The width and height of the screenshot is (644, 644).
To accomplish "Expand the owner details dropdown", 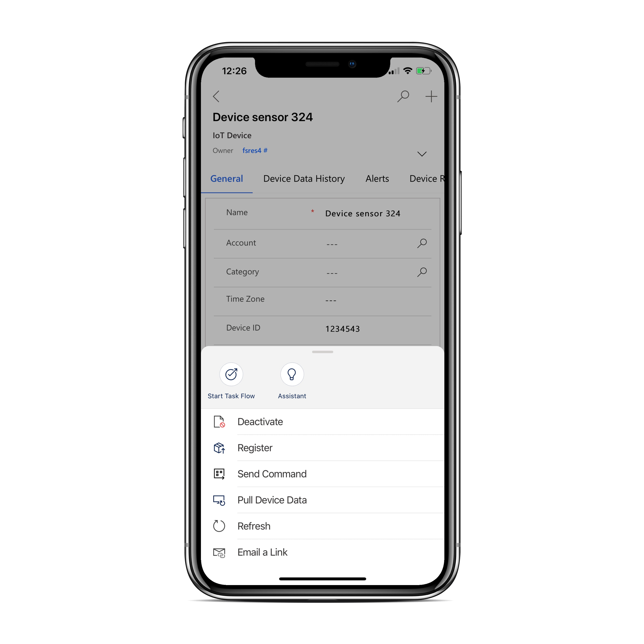I will (423, 154).
